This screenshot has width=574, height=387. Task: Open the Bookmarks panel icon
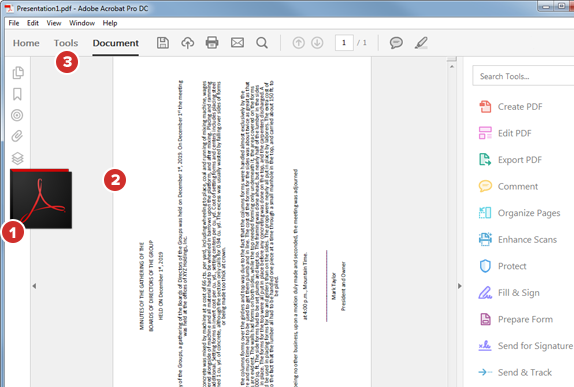click(17, 94)
